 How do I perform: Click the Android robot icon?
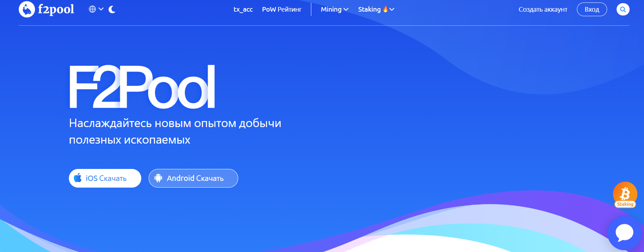[x=158, y=178]
